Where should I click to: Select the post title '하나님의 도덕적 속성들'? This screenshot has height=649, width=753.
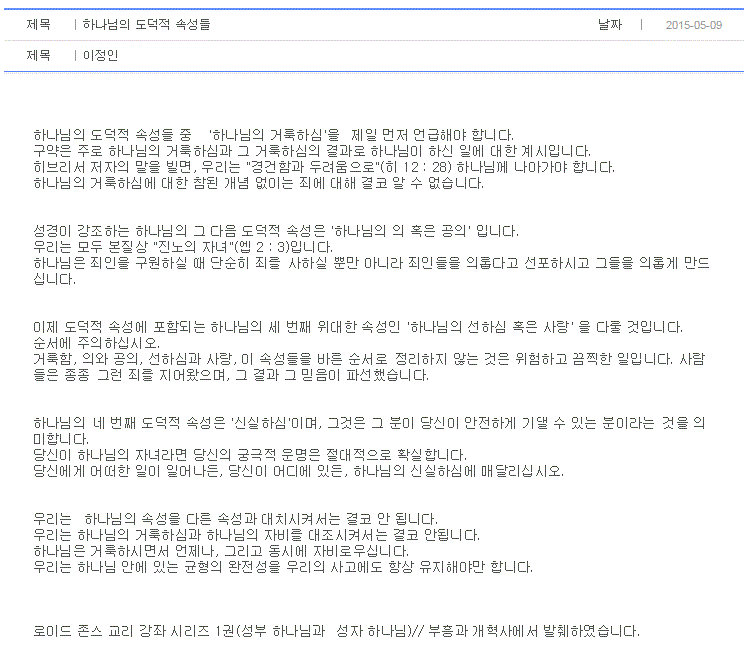coord(146,24)
